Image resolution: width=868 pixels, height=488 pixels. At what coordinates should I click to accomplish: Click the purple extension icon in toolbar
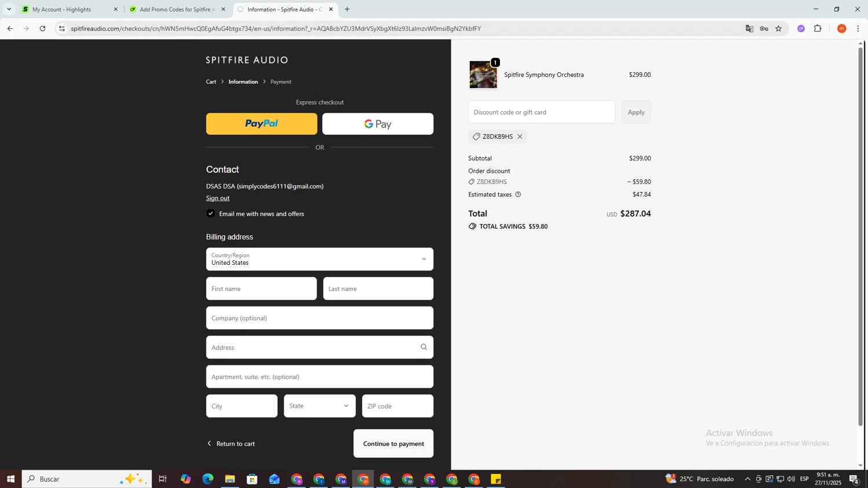pos(801,28)
